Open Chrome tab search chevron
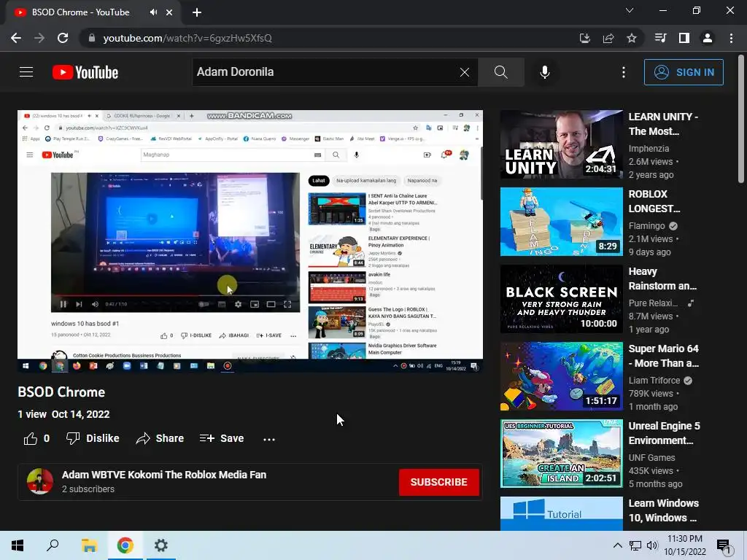Screen dimensions: 747x560 click(x=630, y=10)
